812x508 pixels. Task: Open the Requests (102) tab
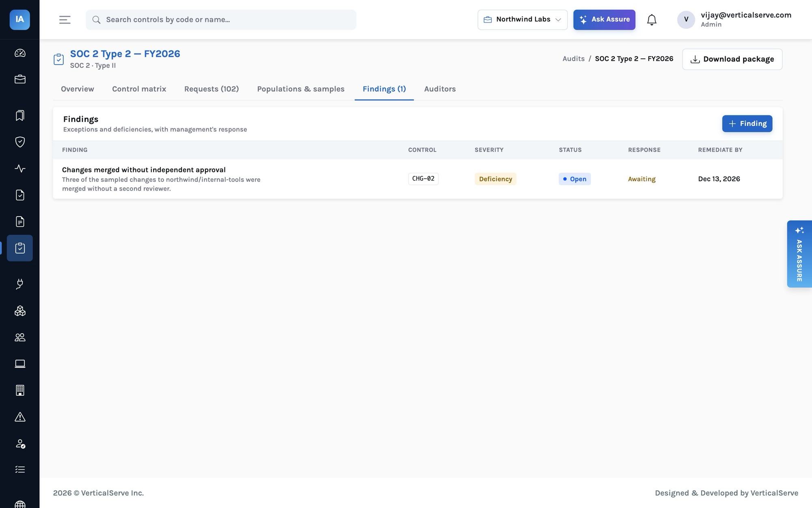[x=212, y=89]
